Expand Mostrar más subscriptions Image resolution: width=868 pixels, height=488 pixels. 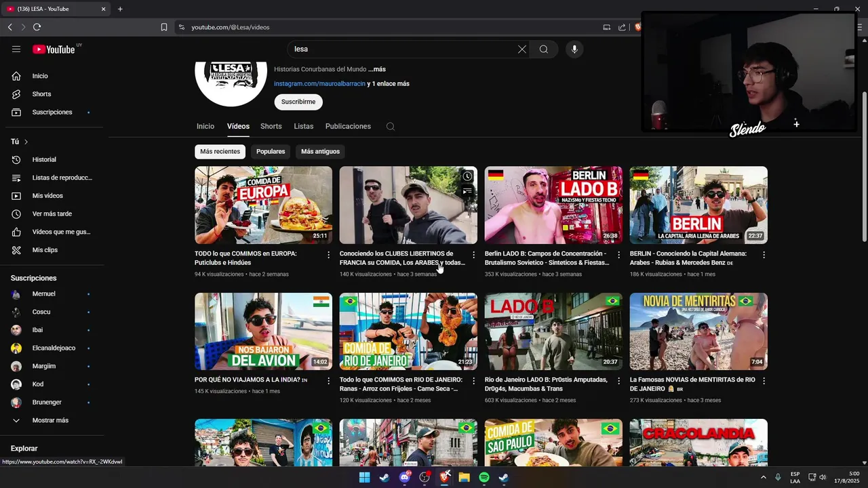point(52,420)
